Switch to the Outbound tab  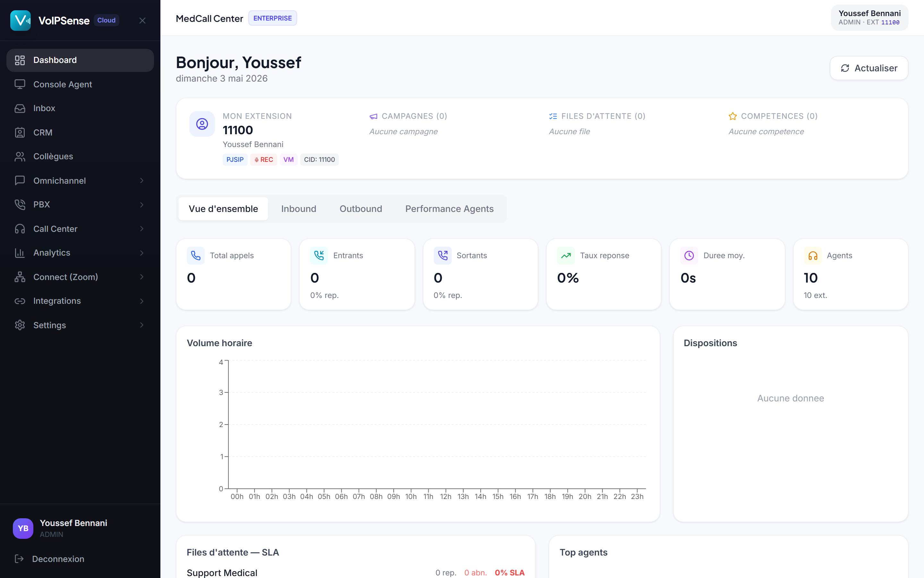pos(361,209)
